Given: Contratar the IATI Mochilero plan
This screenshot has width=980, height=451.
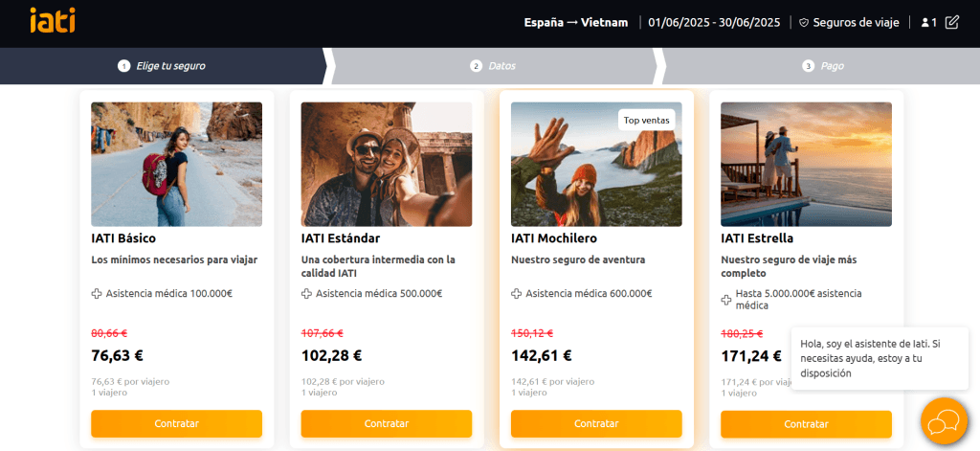Looking at the screenshot, I should (x=596, y=423).
